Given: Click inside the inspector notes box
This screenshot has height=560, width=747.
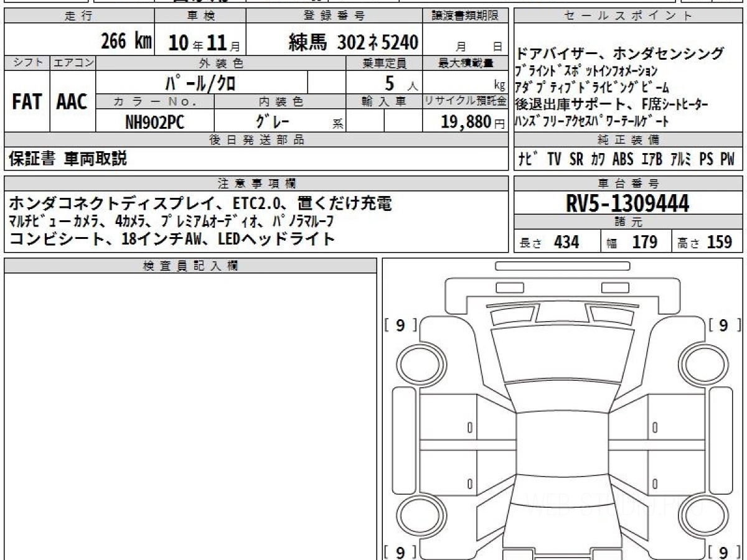Looking at the screenshot, I should pyautogui.click(x=190, y=417).
